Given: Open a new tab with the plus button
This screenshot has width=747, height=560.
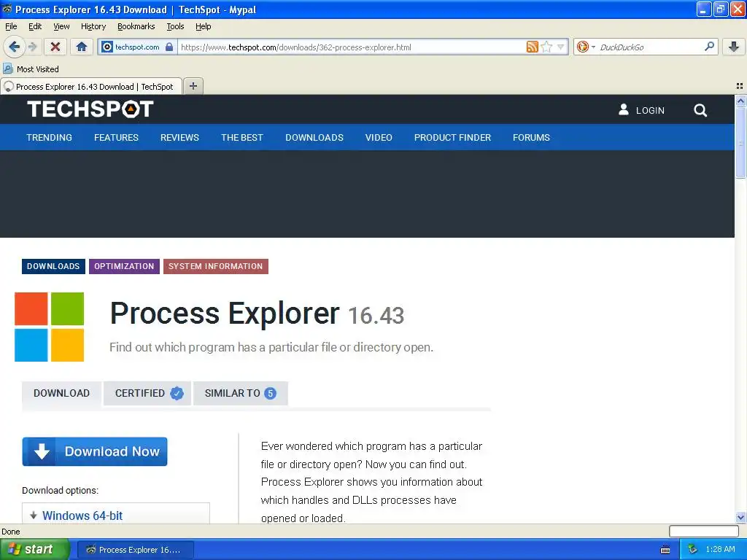Looking at the screenshot, I should 193,86.
